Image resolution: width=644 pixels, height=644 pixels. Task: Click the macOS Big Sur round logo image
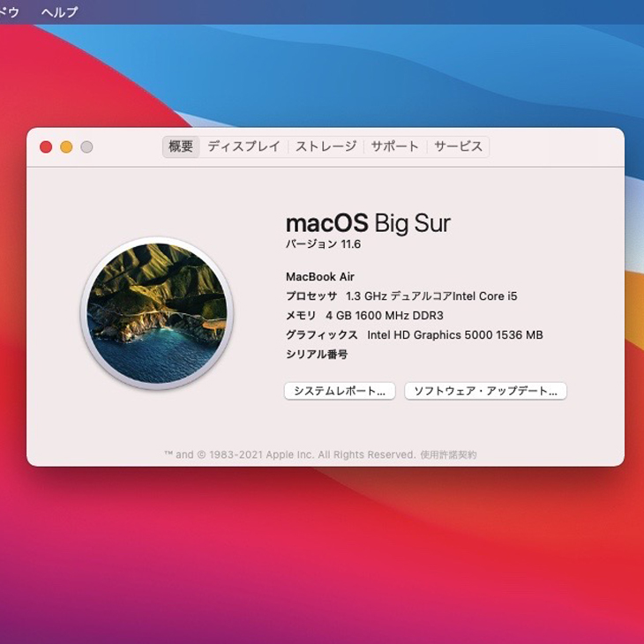click(x=157, y=313)
